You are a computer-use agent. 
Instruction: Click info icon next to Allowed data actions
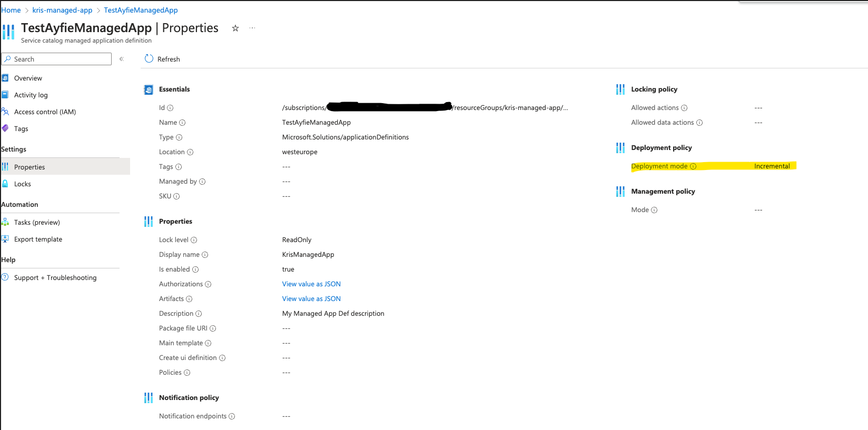pos(699,123)
